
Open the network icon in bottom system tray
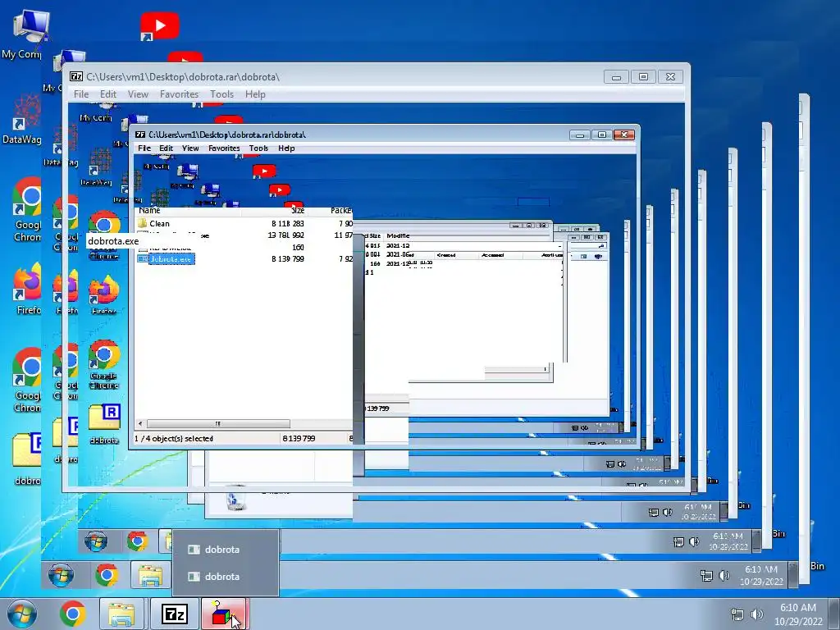737,614
